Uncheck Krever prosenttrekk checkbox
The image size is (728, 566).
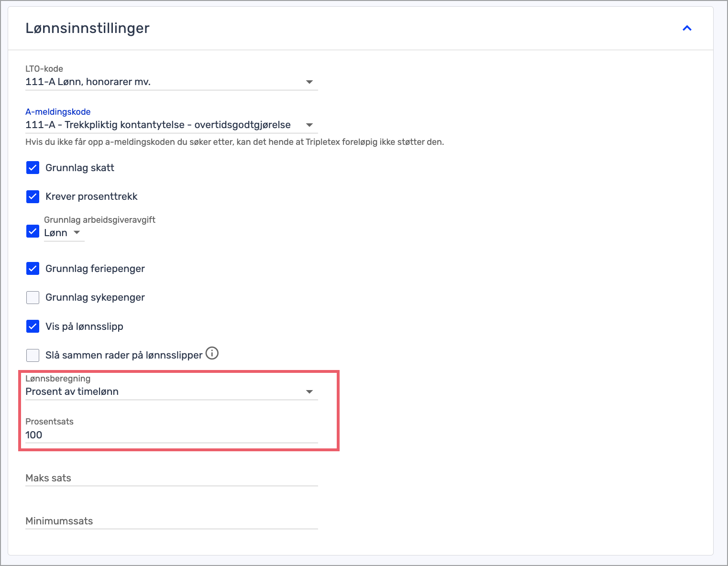[33, 196]
